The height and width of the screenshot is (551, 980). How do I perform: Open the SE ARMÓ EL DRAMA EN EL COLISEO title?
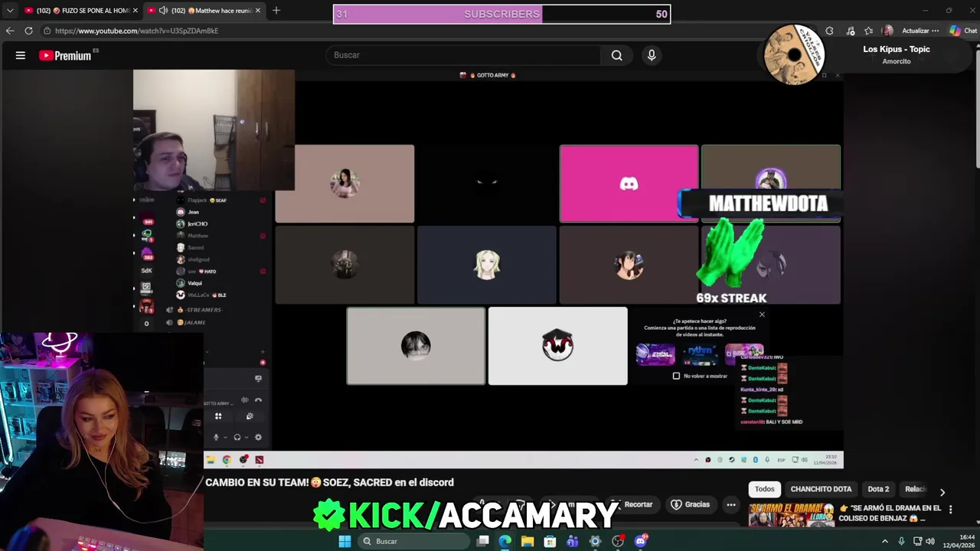pyautogui.click(x=890, y=513)
